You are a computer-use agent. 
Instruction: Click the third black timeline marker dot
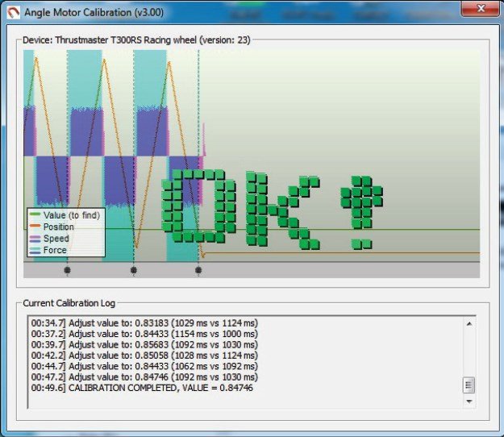tap(198, 271)
